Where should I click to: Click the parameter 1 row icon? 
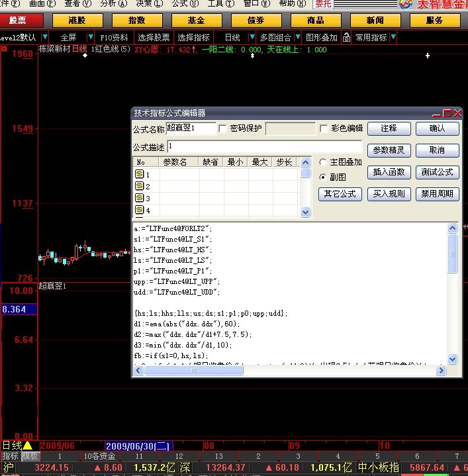pyautogui.click(x=140, y=174)
